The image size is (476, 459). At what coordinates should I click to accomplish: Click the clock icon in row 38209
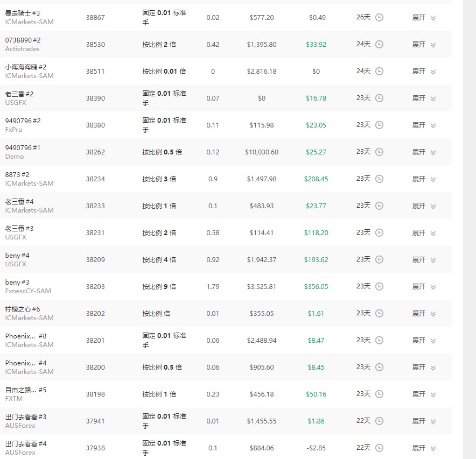pyautogui.click(x=379, y=259)
